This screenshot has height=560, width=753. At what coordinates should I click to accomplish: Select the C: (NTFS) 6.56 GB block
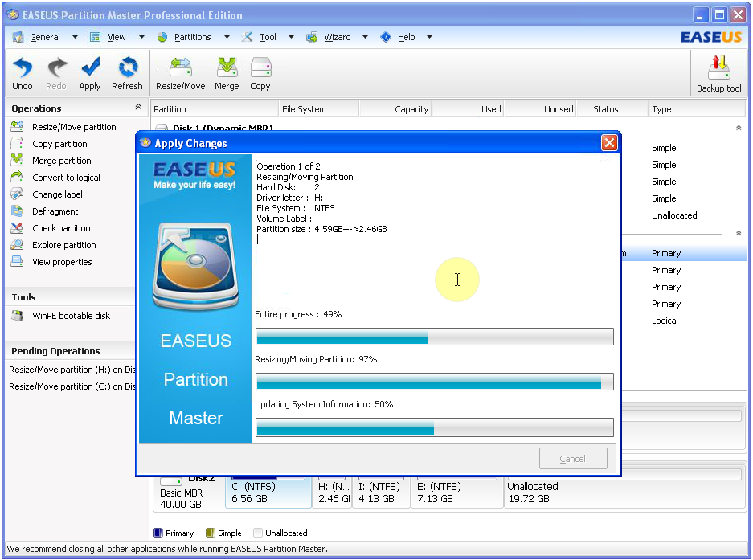[268, 492]
